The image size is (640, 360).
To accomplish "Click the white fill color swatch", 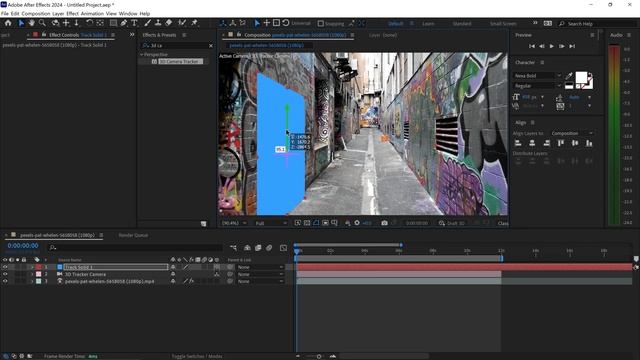I will (581, 77).
